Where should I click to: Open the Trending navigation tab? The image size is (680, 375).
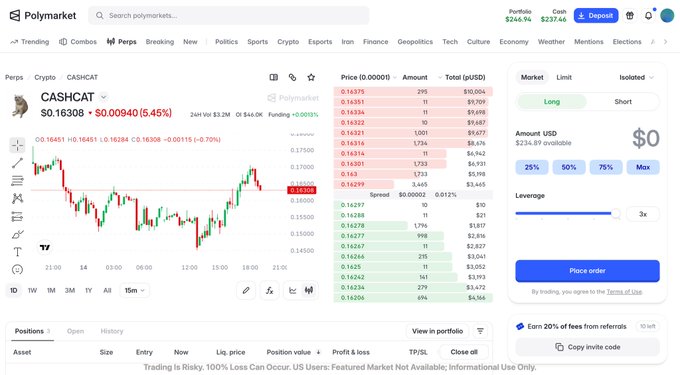29,42
